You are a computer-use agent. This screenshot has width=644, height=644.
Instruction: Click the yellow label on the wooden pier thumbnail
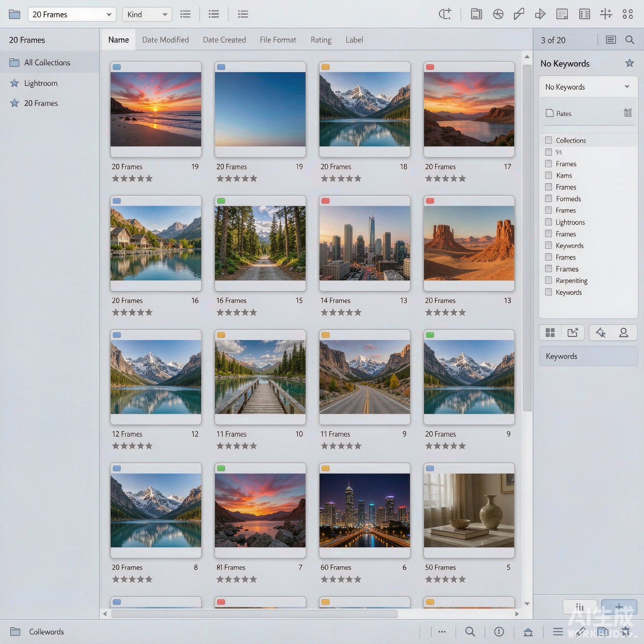pyautogui.click(x=221, y=335)
